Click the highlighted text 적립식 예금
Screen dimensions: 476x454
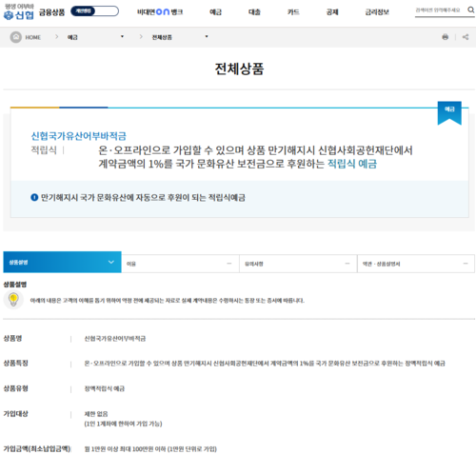coord(352,164)
